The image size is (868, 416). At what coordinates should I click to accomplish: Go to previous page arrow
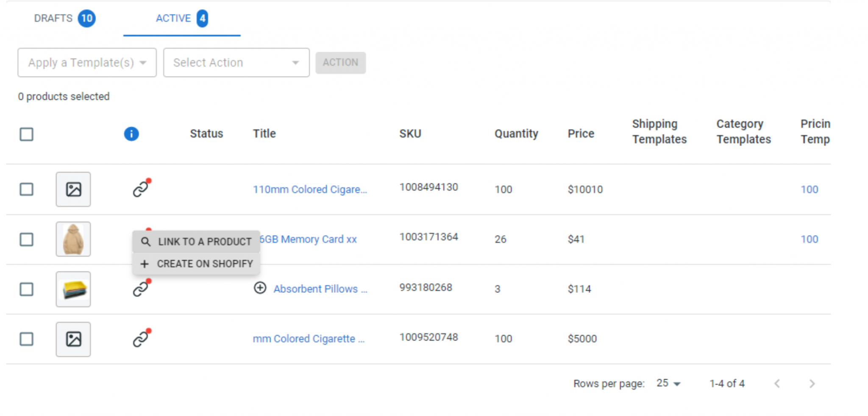point(777,384)
